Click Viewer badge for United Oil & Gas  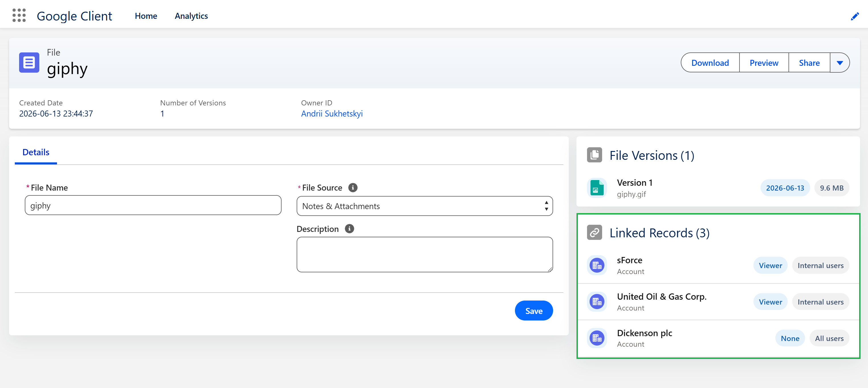click(770, 302)
